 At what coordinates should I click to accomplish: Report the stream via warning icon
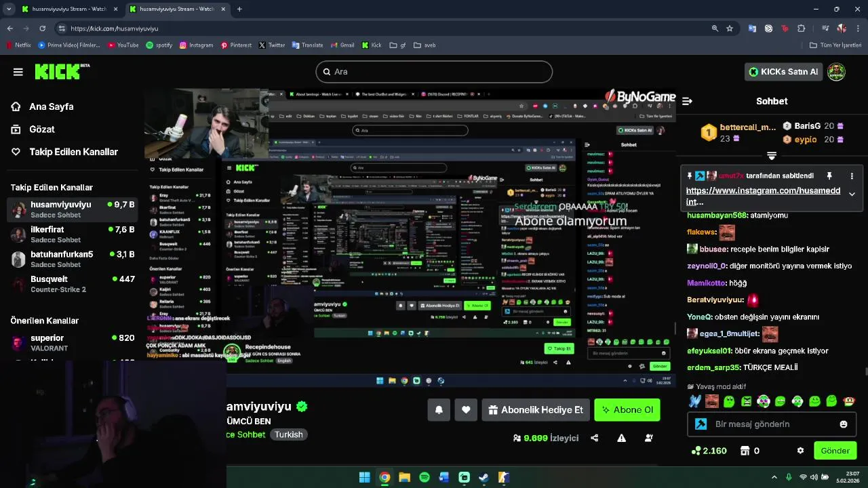click(x=621, y=438)
